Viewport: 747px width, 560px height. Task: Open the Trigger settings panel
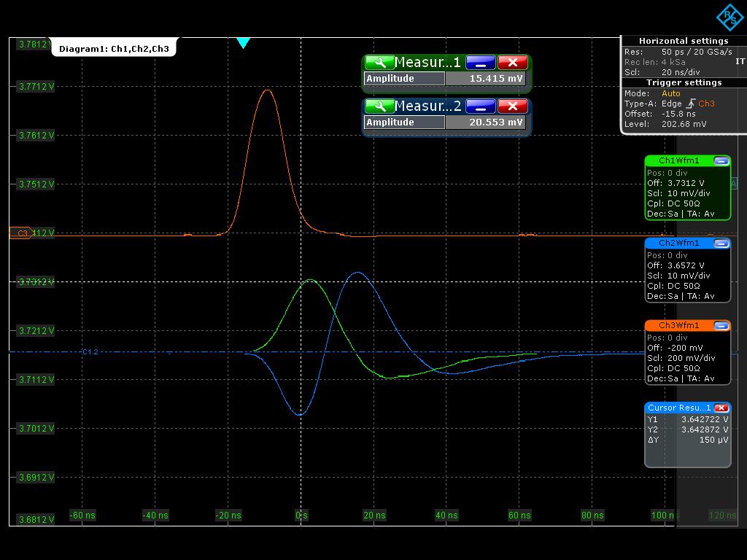(x=684, y=82)
